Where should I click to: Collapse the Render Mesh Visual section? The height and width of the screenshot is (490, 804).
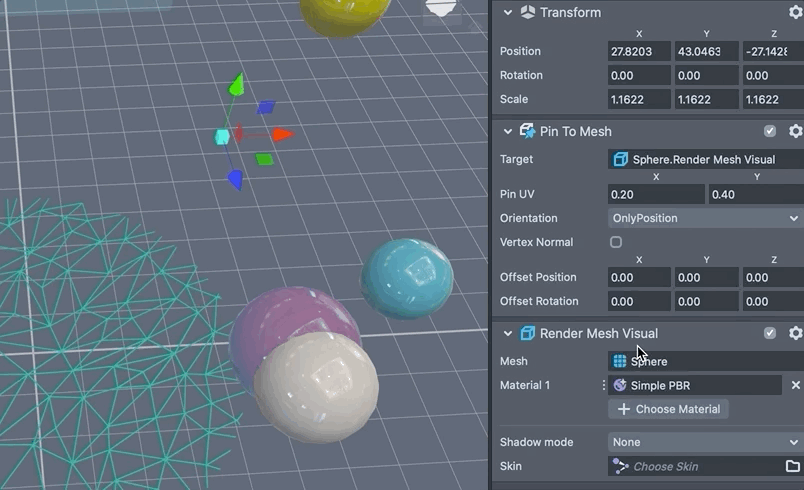pyautogui.click(x=508, y=334)
